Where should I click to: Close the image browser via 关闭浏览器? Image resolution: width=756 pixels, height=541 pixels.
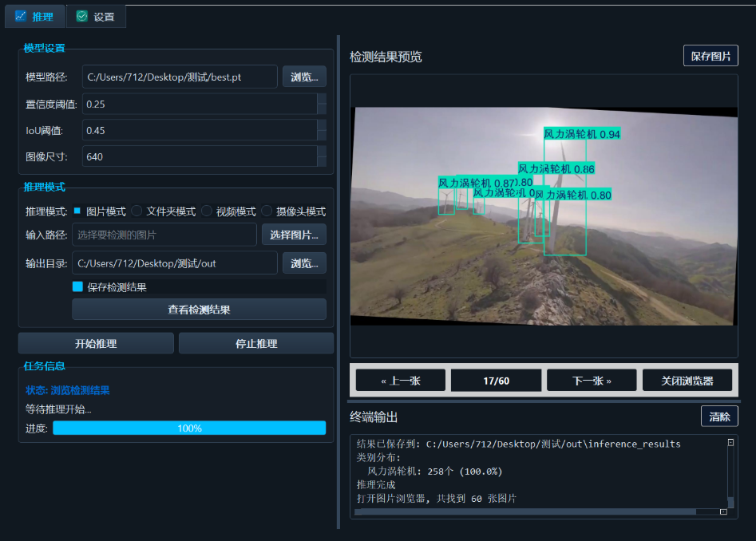(687, 380)
